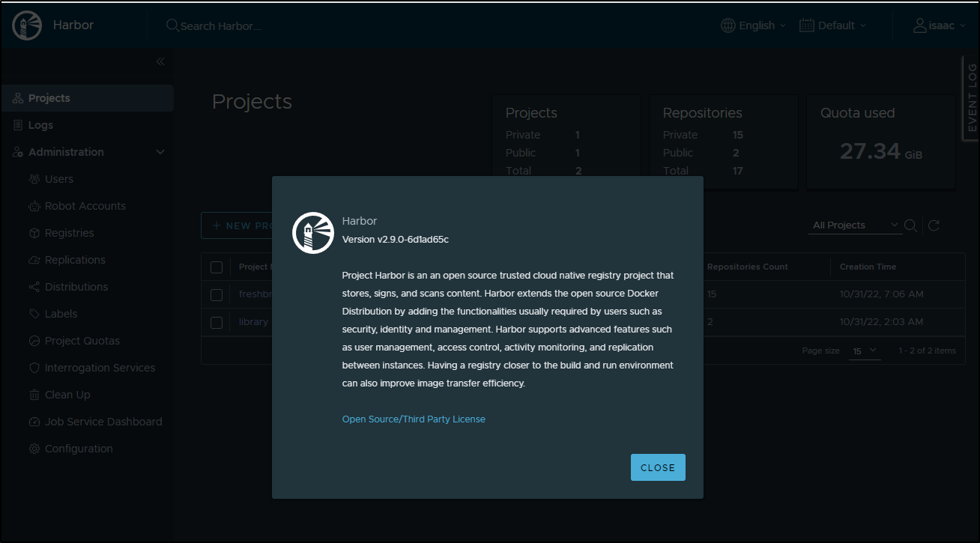
Task: Open the Open Source/Third Party License link
Action: click(x=414, y=419)
